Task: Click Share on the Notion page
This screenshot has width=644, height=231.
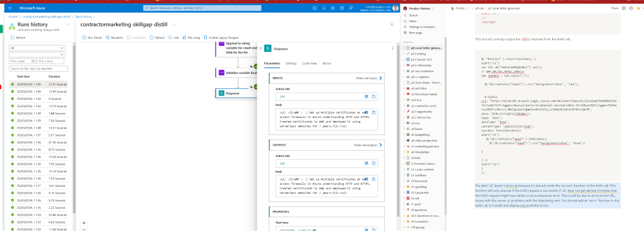Action: 614,8
